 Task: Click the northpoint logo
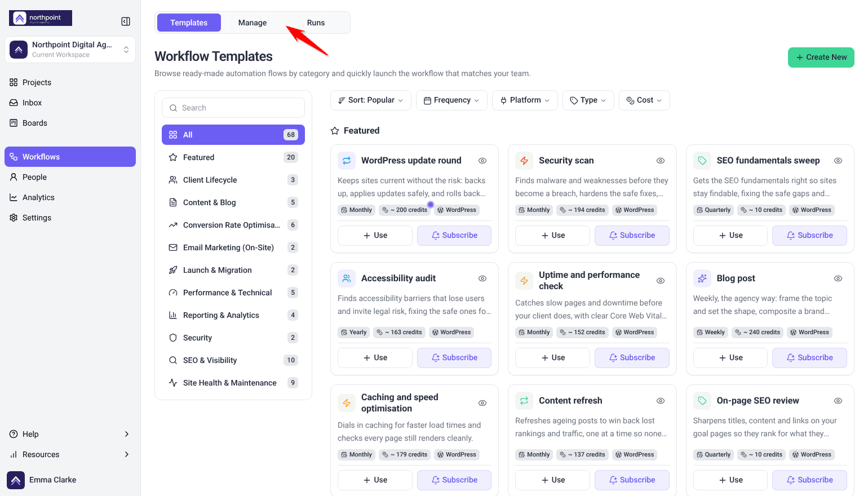coord(41,18)
